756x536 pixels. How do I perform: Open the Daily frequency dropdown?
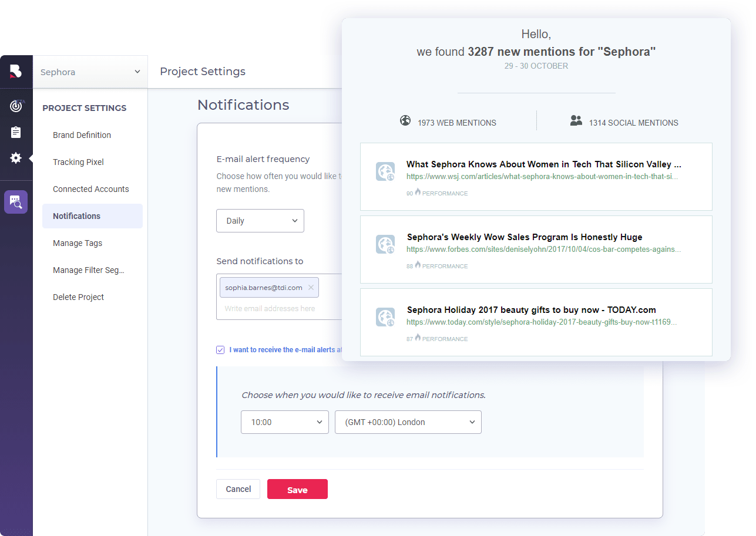(x=260, y=220)
